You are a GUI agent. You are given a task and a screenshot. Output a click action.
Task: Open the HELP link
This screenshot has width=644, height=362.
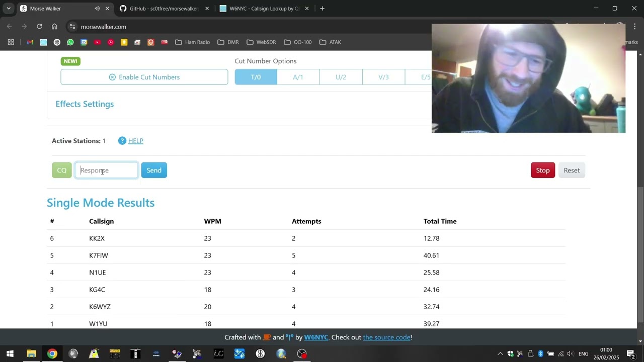pyautogui.click(x=136, y=141)
